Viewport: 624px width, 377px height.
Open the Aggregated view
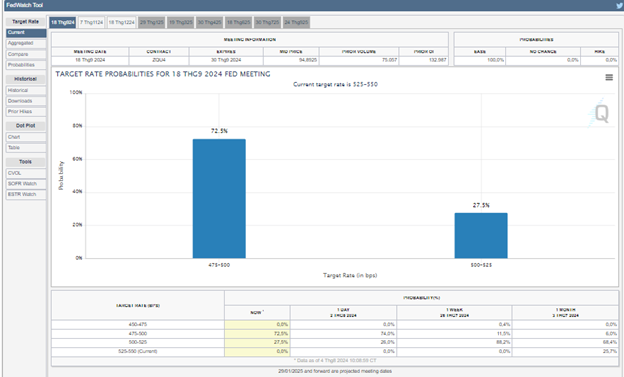(x=26, y=43)
